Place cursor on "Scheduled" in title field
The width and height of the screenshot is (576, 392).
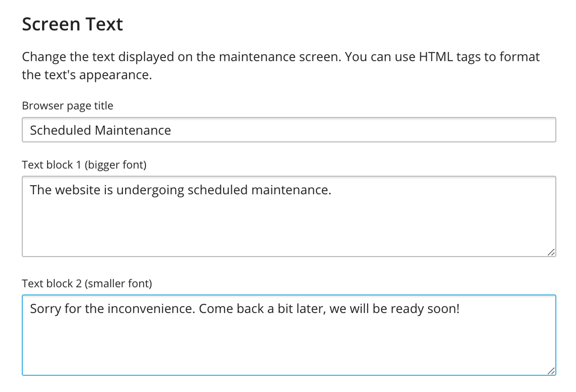click(x=60, y=130)
